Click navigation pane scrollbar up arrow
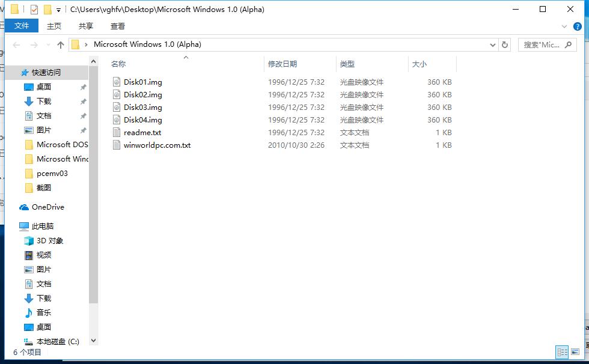The width and height of the screenshot is (589, 364). tap(94, 61)
